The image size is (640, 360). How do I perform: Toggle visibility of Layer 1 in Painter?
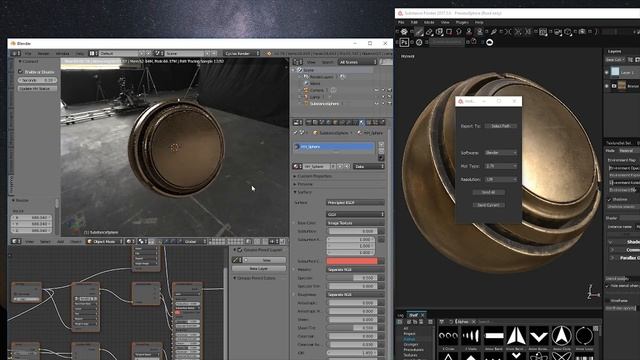coord(607,73)
